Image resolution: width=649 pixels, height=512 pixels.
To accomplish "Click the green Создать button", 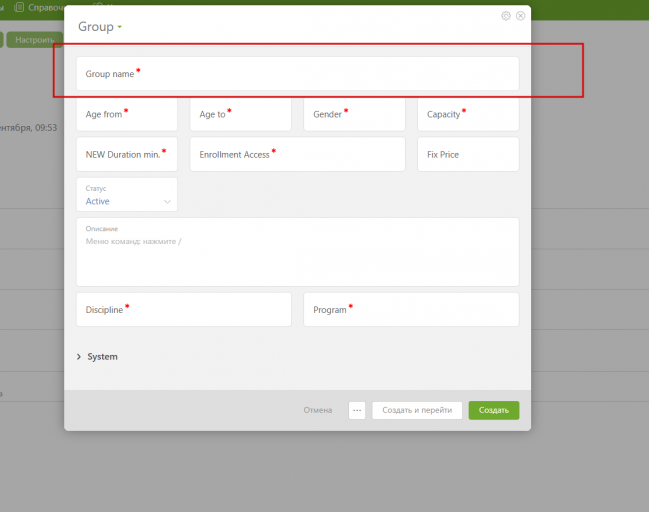I will coord(494,411).
